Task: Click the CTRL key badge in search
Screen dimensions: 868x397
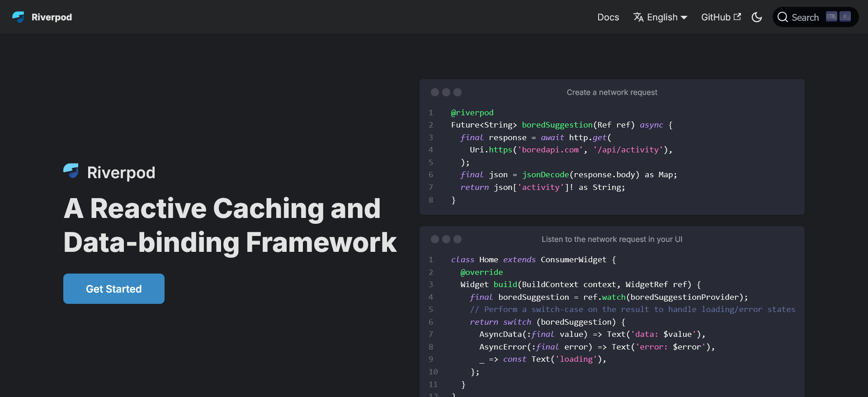Action: tap(831, 17)
